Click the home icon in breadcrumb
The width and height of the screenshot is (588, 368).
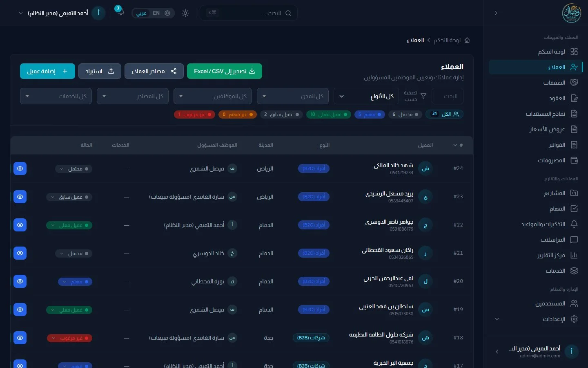[x=467, y=40]
